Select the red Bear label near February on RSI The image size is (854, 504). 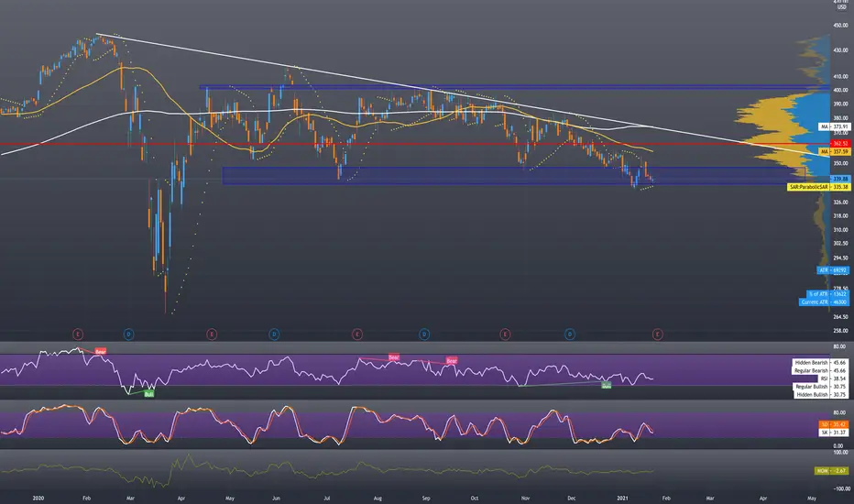pos(101,352)
